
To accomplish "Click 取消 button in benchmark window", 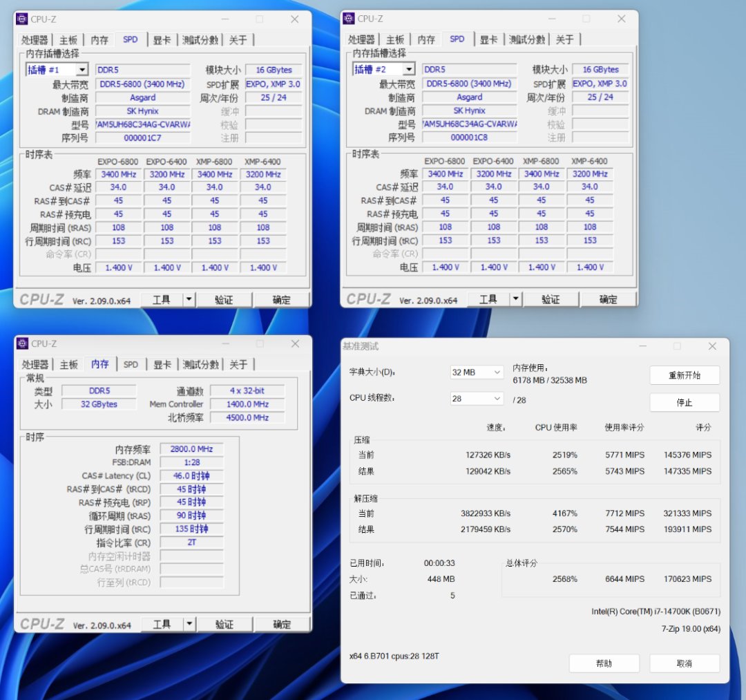I will pos(685,663).
